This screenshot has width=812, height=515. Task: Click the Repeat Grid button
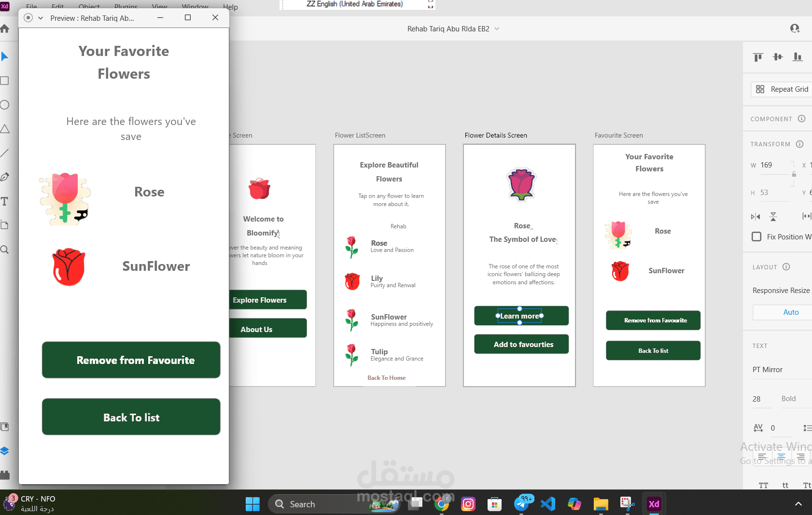[782, 89]
